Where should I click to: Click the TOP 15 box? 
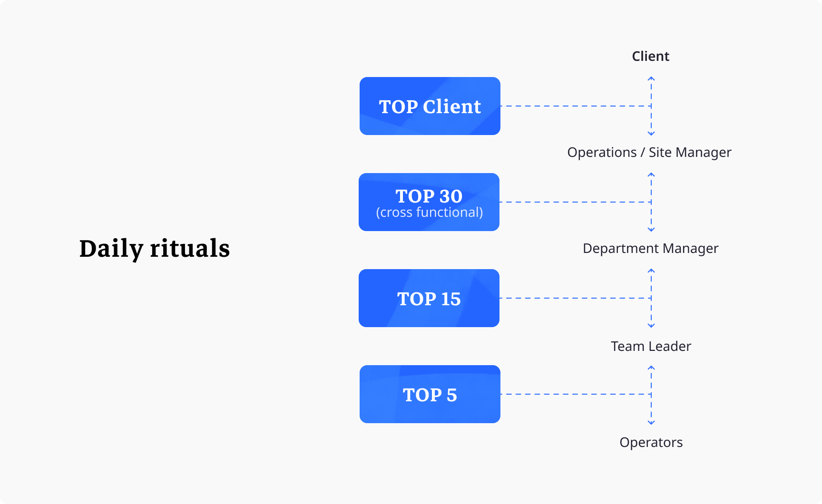429,298
